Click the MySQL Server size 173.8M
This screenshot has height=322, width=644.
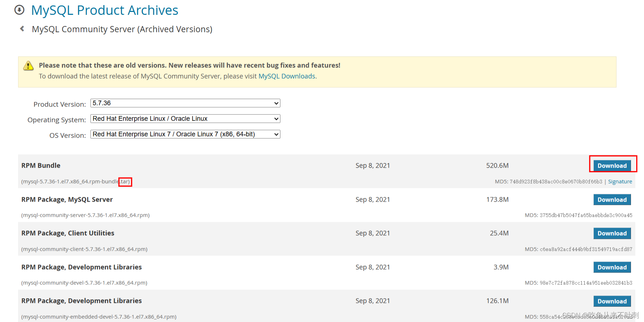(x=497, y=199)
